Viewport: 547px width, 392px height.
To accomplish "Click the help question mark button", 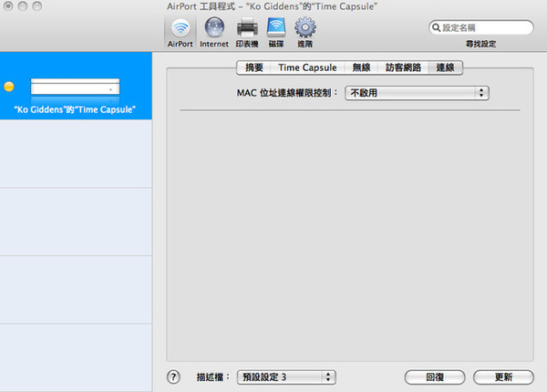I will (173, 377).
